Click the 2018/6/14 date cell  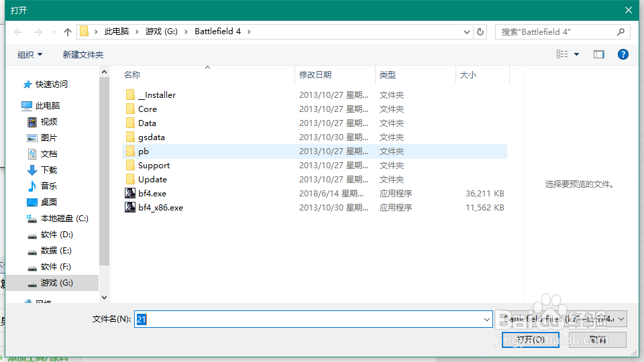pyautogui.click(x=331, y=193)
